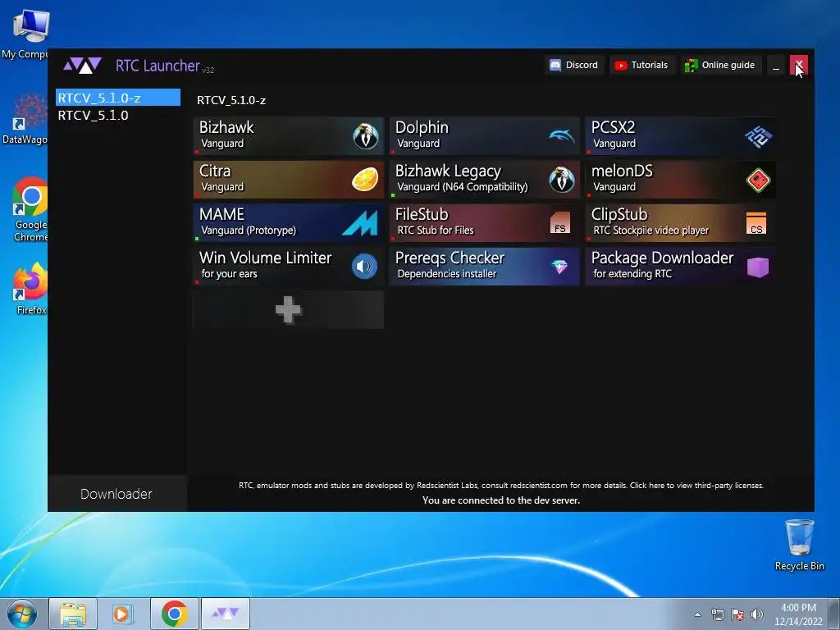
Task: Open the volume tray icon
Action: [x=756, y=614]
